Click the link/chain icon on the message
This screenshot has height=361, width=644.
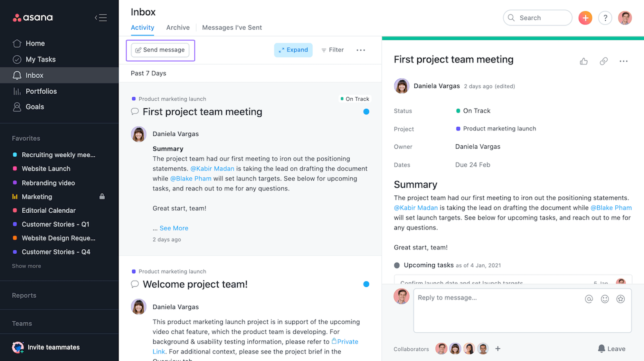[x=603, y=61]
